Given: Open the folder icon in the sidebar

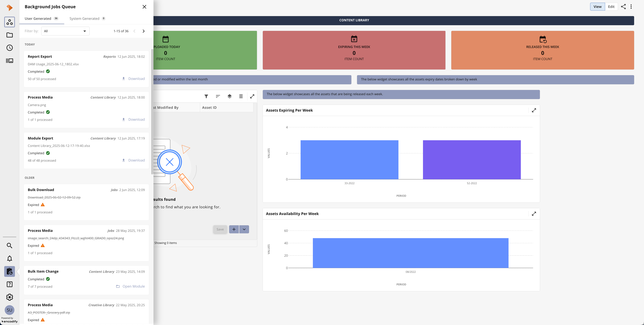Looking at the screenshot, I should (x=10, y=35).
